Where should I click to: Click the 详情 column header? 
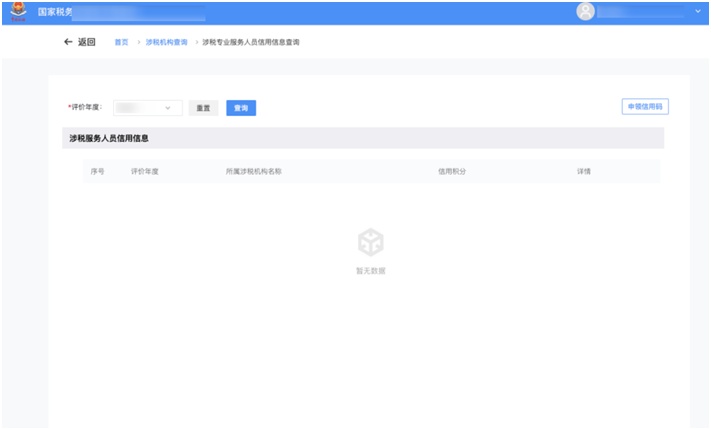pyautogui.click(x=583, y=171)
